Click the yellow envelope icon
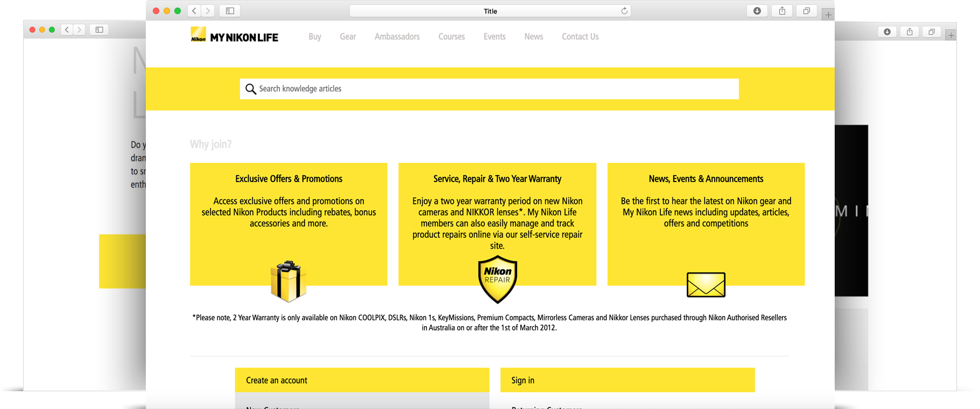 tap(706, 285)
